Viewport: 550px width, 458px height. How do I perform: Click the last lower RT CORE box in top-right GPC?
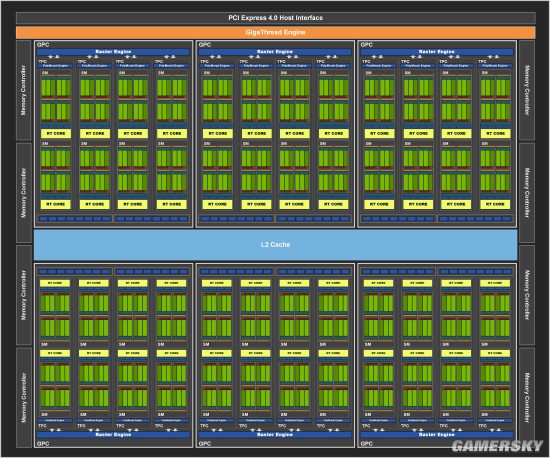(495, 204)
